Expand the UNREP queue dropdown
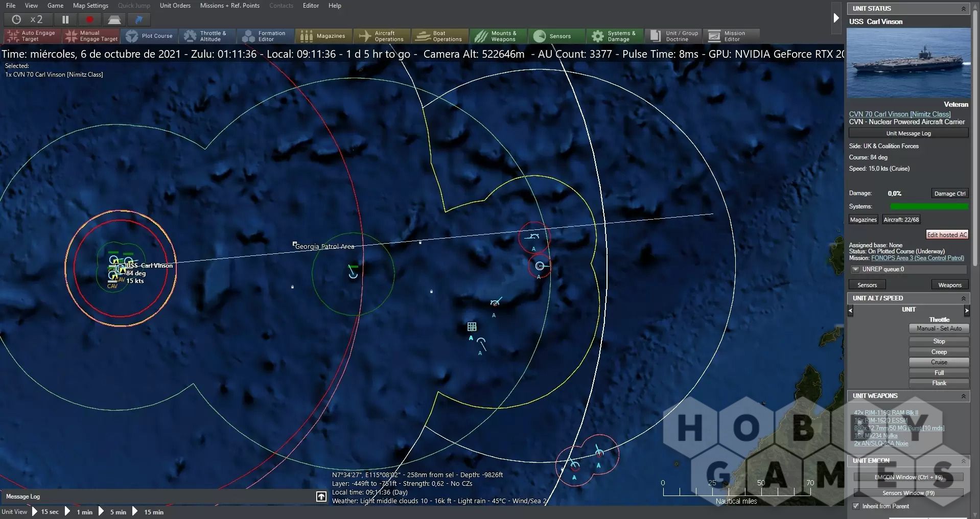Screen dimensions: 980x519 (855, 269)
